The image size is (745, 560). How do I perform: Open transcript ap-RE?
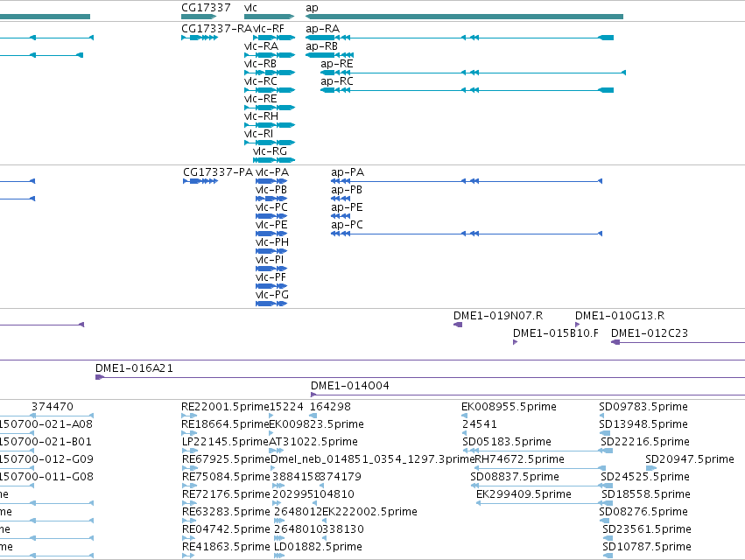pyautogui.click(x=337, y=64)
